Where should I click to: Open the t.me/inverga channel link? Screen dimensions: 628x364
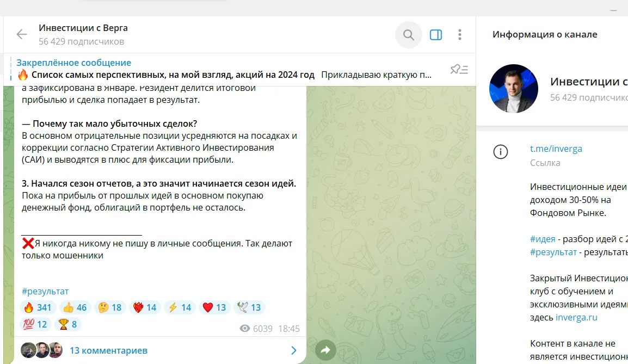[556, 149]
